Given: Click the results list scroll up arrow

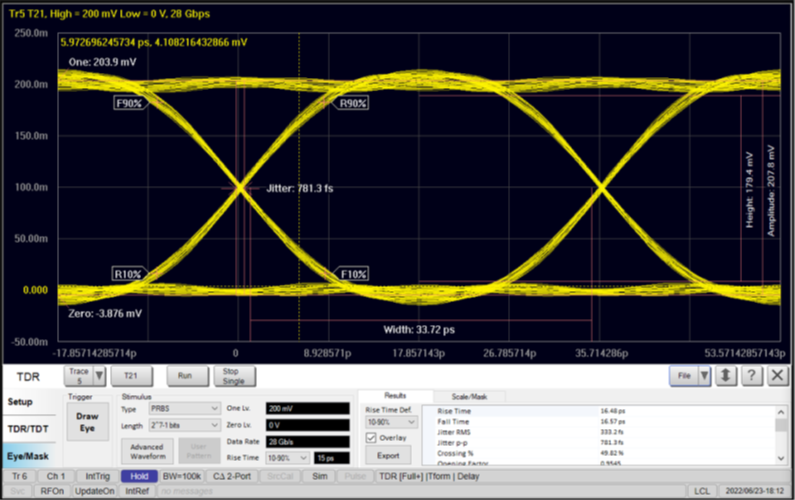Looking at the screenshot, I should pyautogui.click(x=781, y=412).
